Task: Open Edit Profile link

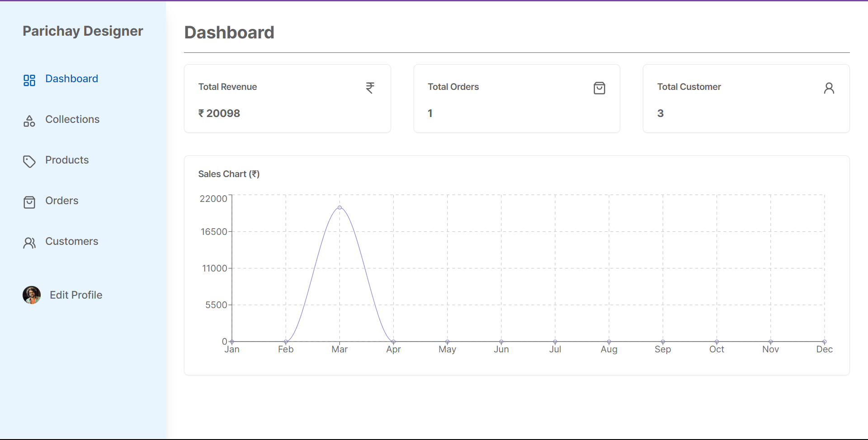Action: click(x=76, y=295)
